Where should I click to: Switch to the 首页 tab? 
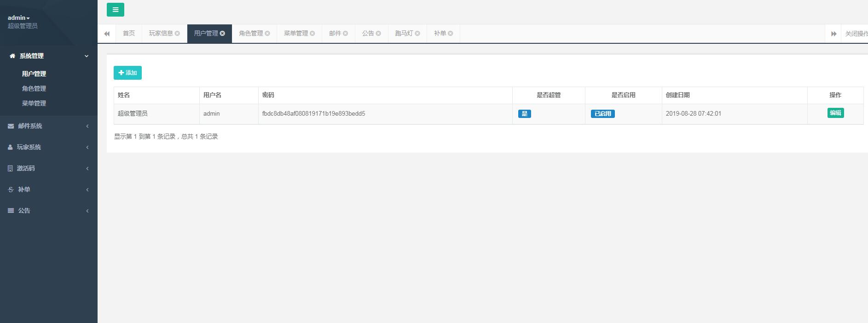129,34
